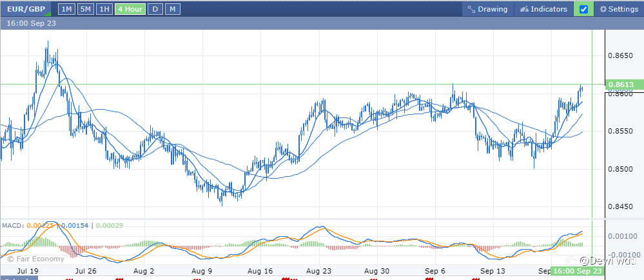This screenshot has width=644, height=280.
Task: Switch to the M monthly timeframe
Action: click(173, 9)
